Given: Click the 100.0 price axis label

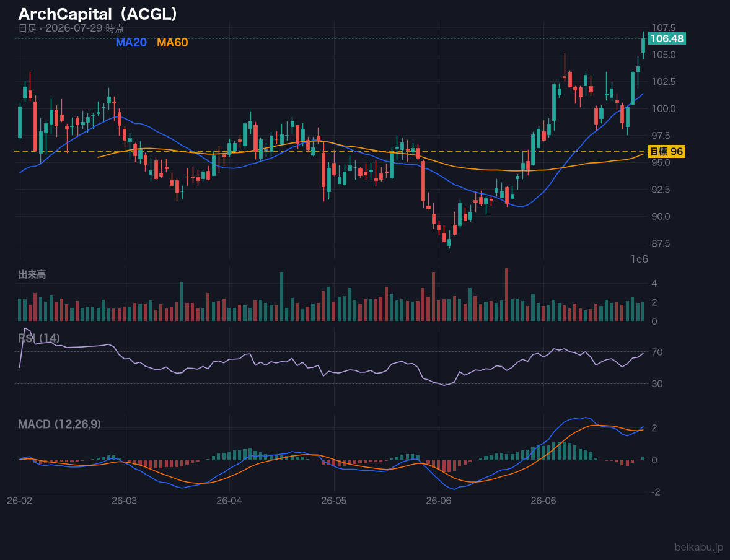Looking at the screenshot, I should [664, 108].
